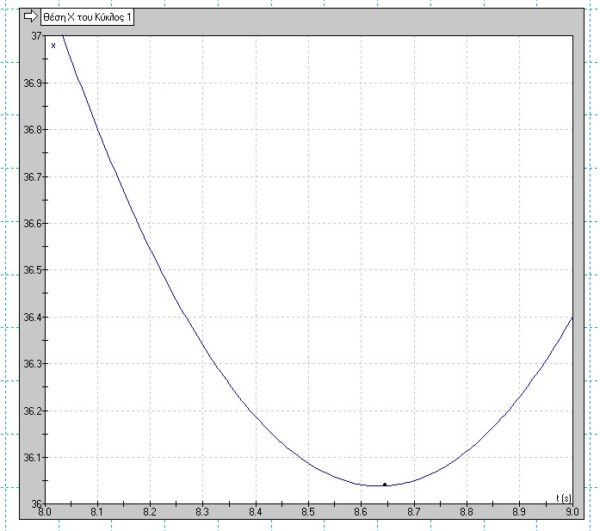
Task: Click the y-axis value 37 at top
Action: (x=36, y=36)
